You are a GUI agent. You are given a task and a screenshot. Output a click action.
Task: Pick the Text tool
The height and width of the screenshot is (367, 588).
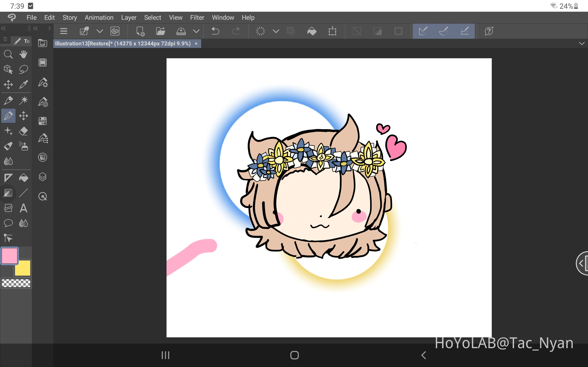coord(24,208)
